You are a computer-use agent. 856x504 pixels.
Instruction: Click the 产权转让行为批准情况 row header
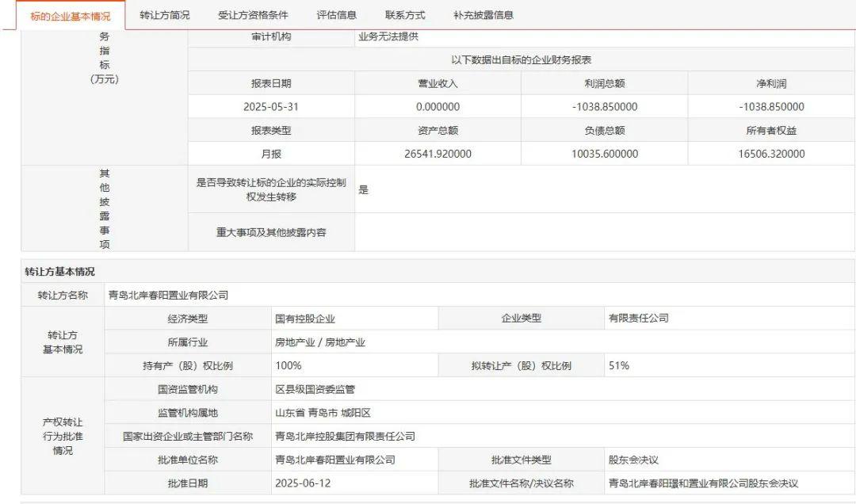[63, 437]
